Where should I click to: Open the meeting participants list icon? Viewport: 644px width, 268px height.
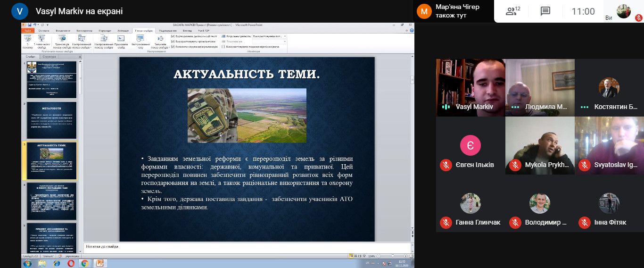[x=513, y=11]
